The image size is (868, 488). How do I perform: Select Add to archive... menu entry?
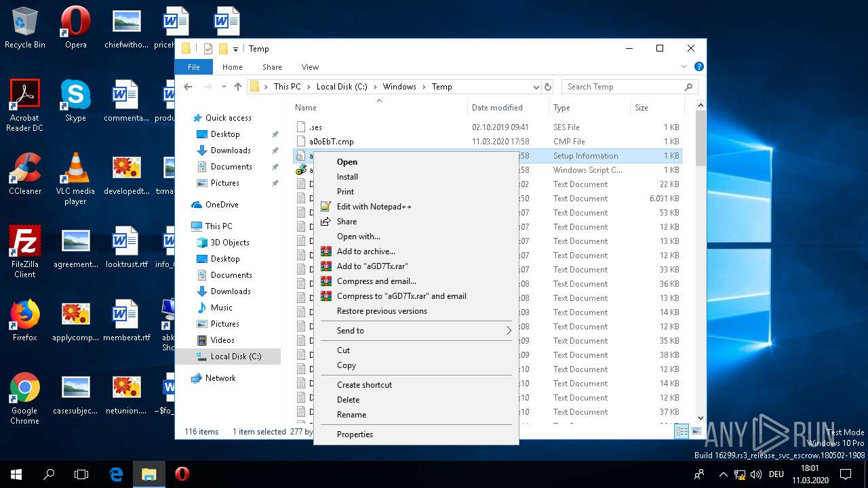coord(416,251)
